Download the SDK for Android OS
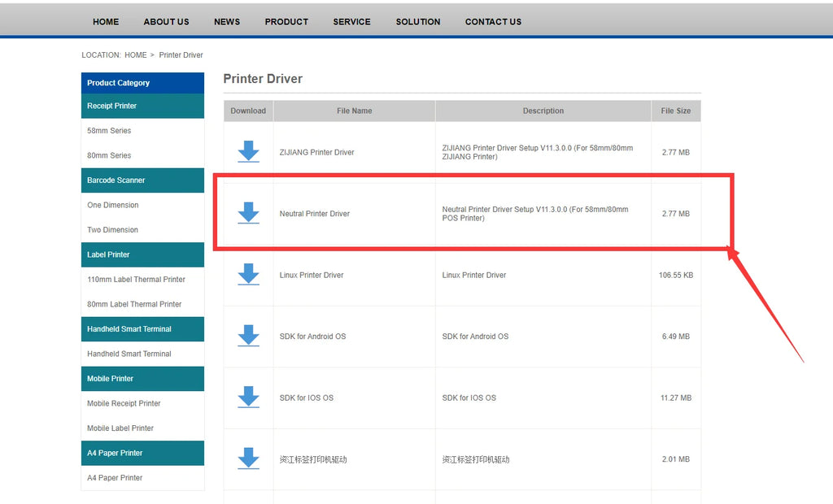Screen dimensions: 833x504 tap(248, 336)
